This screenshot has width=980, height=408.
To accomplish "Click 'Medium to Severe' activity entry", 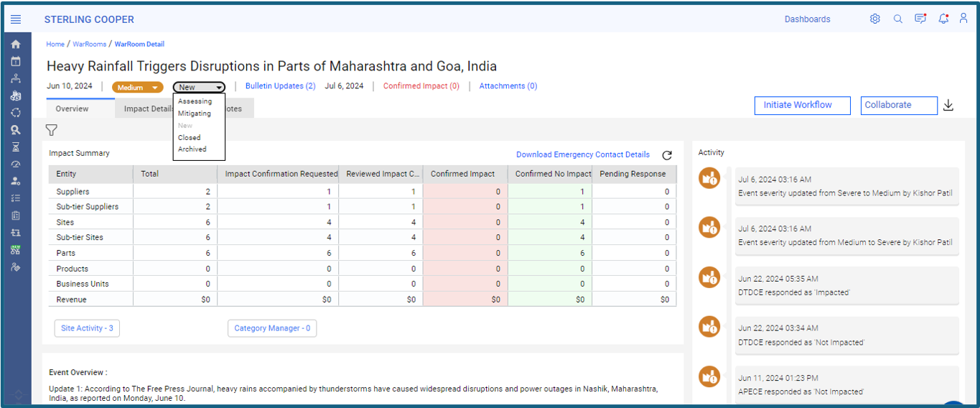I will coord(846,236).
